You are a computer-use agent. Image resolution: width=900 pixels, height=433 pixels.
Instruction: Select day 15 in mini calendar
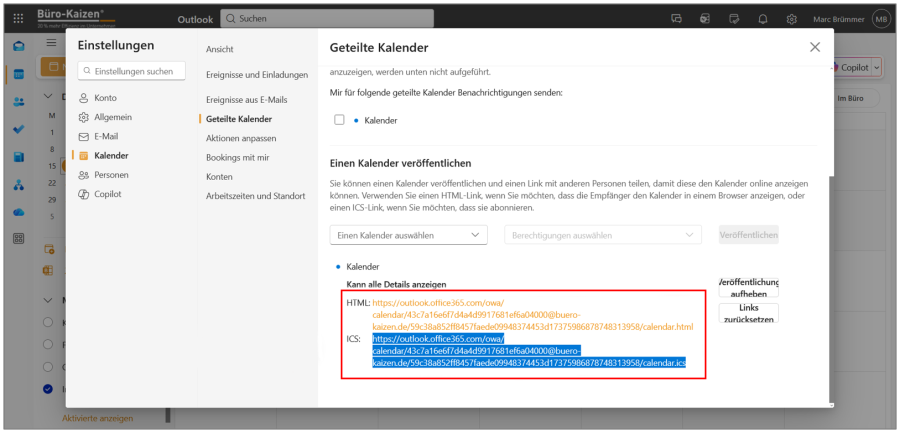coord(52,166)
